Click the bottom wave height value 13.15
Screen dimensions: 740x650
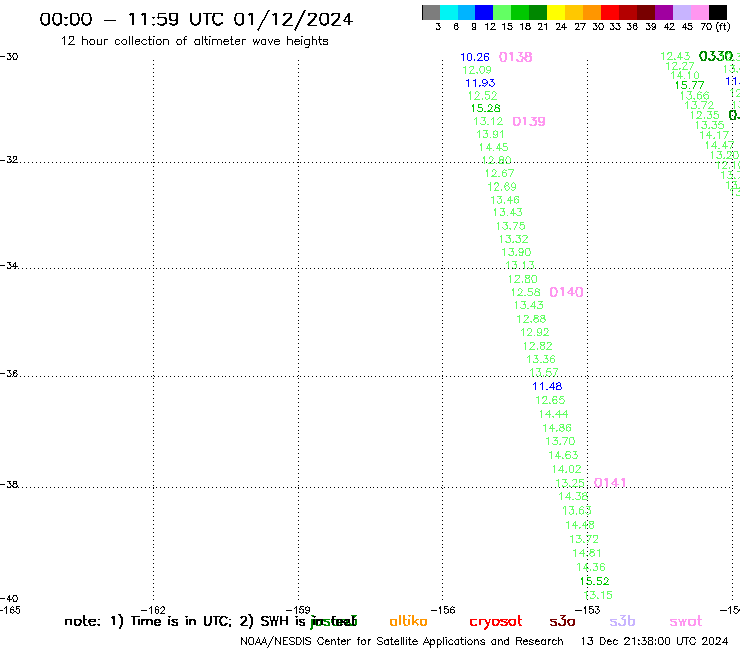(598, 596)
